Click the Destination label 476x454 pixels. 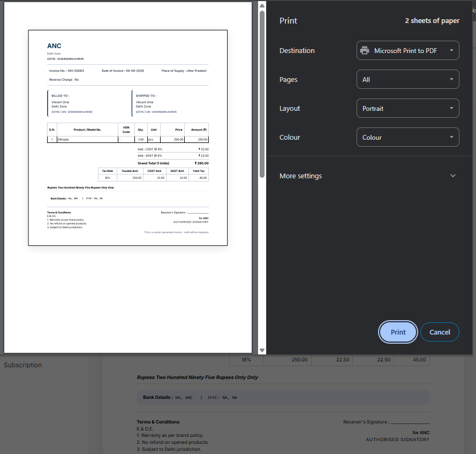(297, 51)
